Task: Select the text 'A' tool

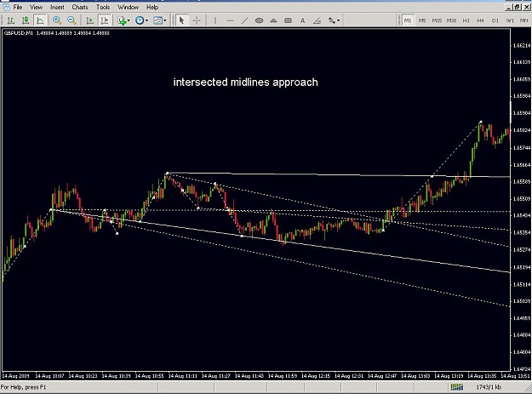Action: [302, 20]
